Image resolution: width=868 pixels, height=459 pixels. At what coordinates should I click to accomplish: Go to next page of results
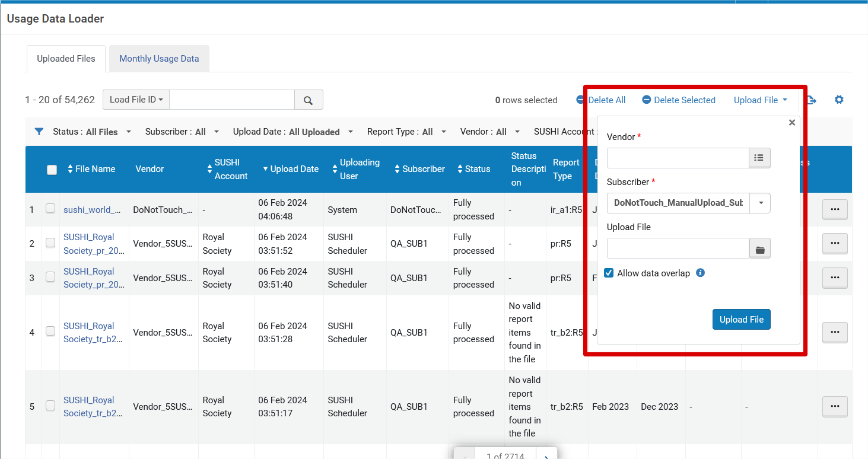pos(546,455)
